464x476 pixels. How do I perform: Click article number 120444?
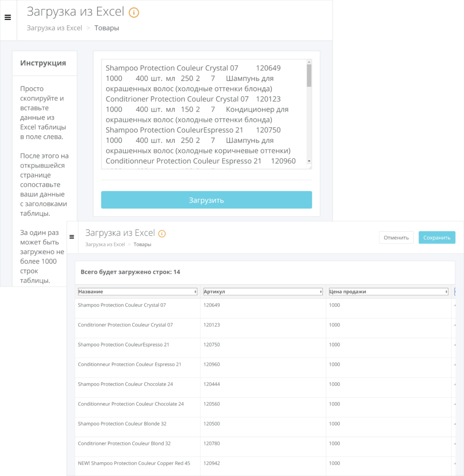tap(212, 384)
